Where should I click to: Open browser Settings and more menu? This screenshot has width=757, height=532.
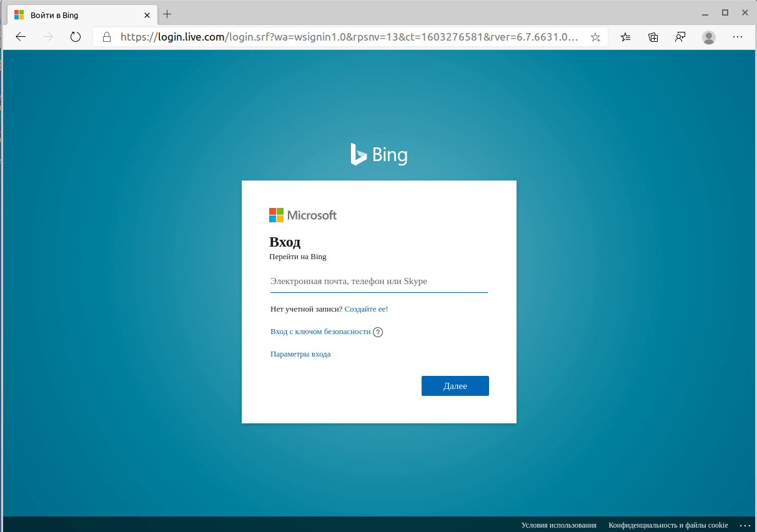[x=738, y=37]
